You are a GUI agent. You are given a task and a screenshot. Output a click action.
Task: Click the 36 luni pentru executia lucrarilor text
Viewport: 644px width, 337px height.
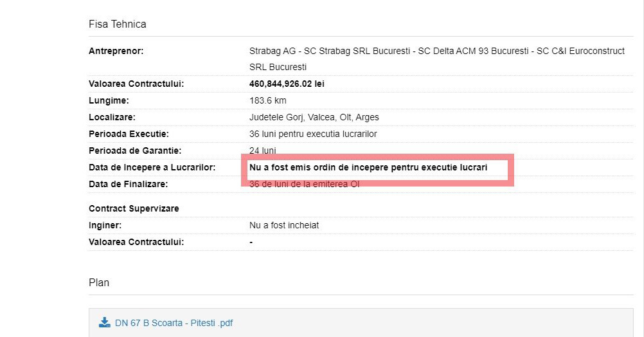point(313,134)
